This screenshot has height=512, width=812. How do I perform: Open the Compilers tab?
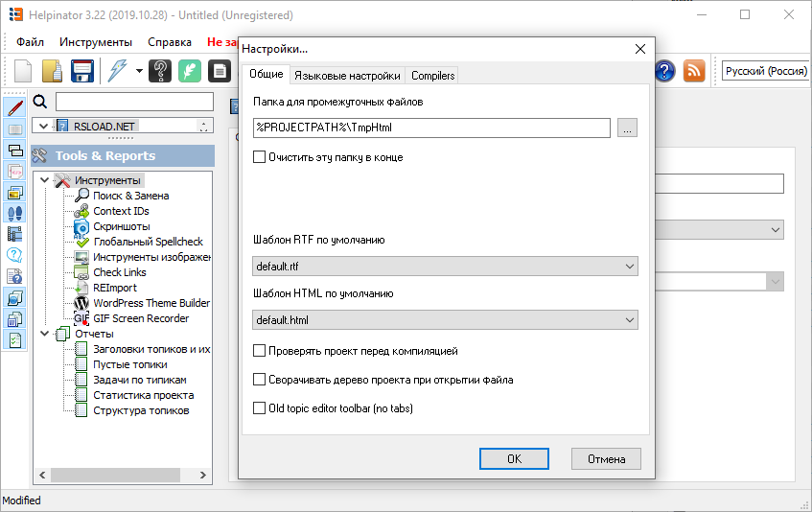[433, 76]
